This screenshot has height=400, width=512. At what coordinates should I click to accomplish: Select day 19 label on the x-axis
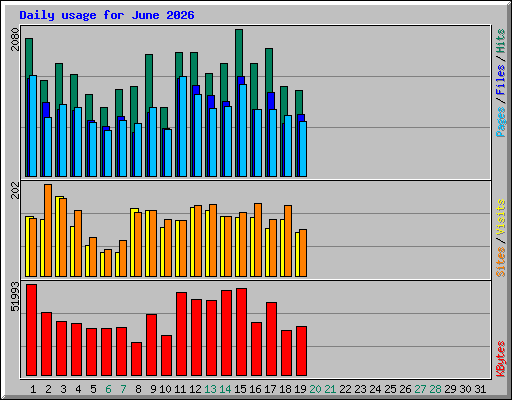300,389
